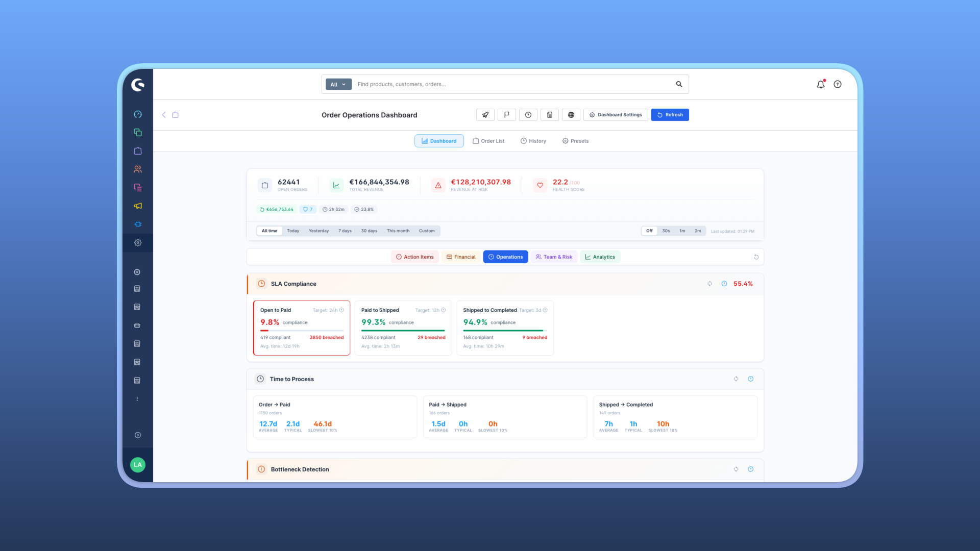The image size is (980, 551).
Task: Open the All search scope dropdown
Action: pyautogui.click(x=338, y=85)
